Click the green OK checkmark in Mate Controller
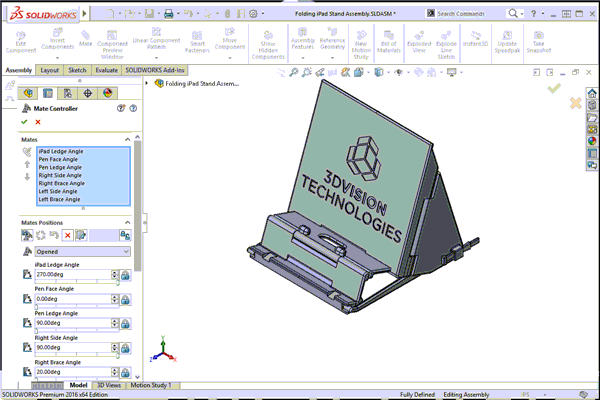 coord(24,121)
